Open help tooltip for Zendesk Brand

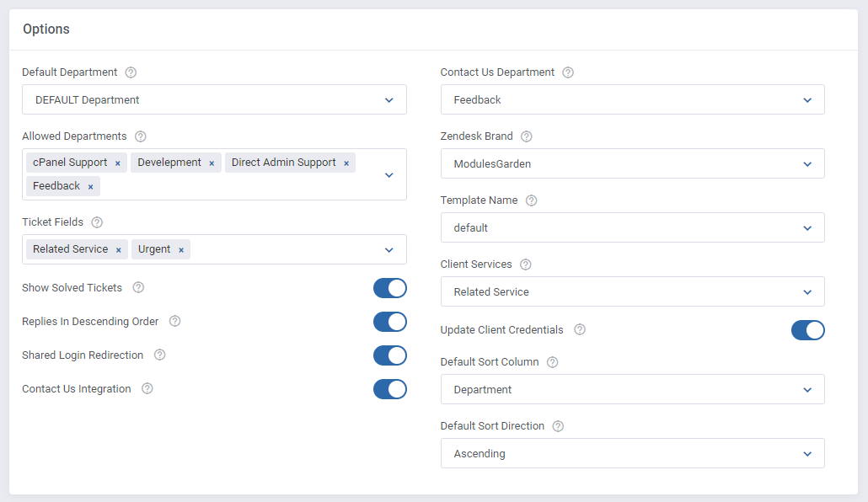[527, 136]
